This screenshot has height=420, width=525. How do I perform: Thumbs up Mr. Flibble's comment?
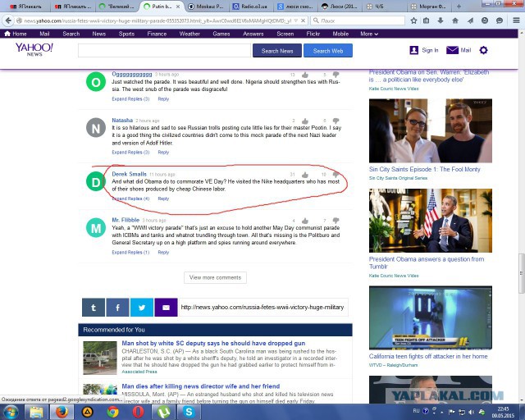(x=305, y=221)
